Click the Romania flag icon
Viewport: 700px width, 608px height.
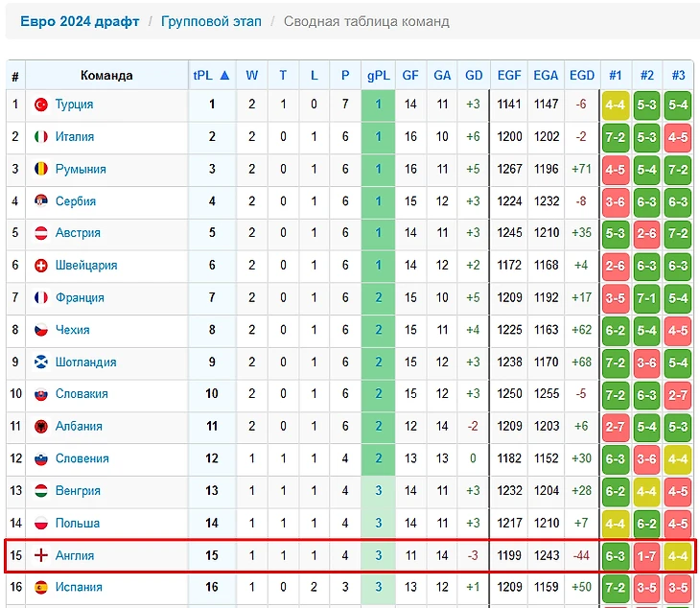coord(41,169)
